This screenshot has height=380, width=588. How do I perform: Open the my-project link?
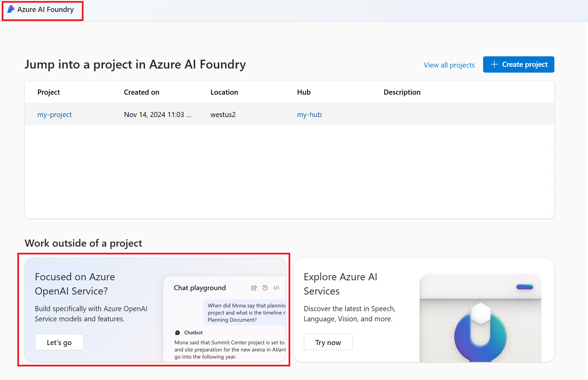coord(55,115)
